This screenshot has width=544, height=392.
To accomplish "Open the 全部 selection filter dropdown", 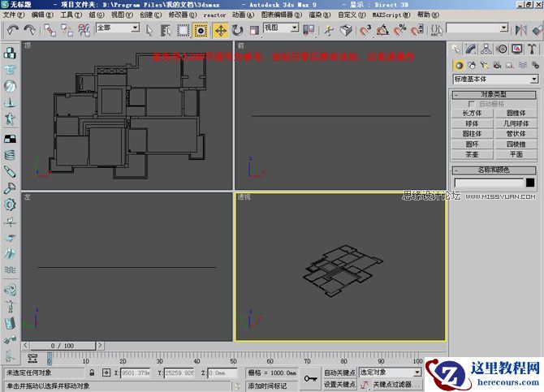I will click(136, 28).
